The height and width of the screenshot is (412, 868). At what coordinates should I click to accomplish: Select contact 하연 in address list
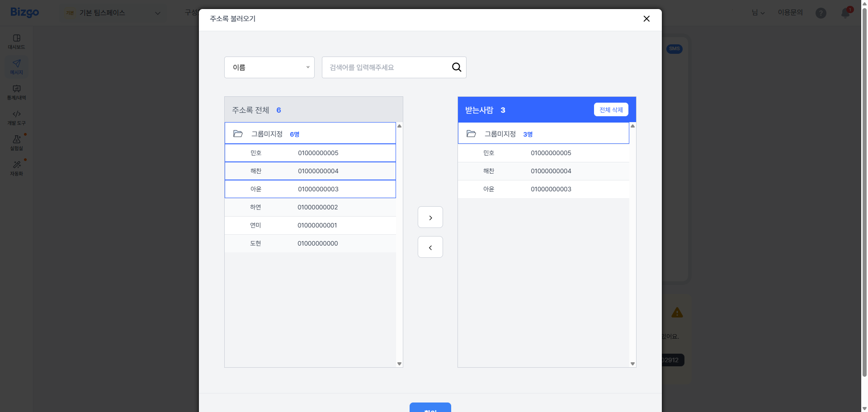(x=310, y=207)
